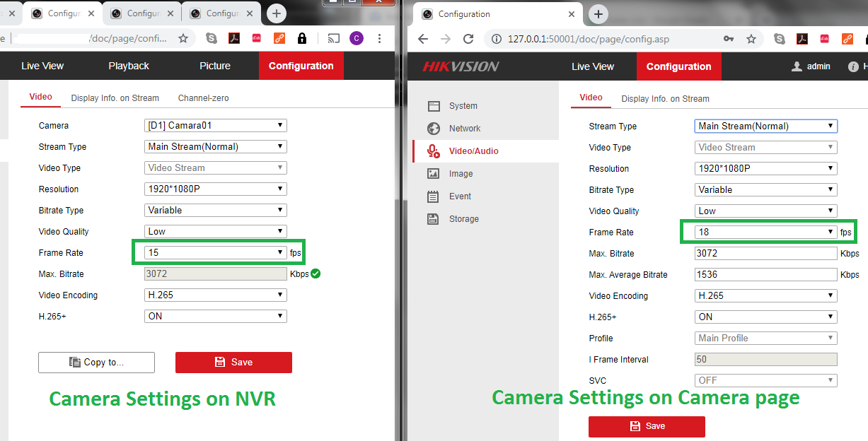This screenshot has width=868, height=441.
Task: Open Image settings in the sidebar
Action: click(460, 173)
